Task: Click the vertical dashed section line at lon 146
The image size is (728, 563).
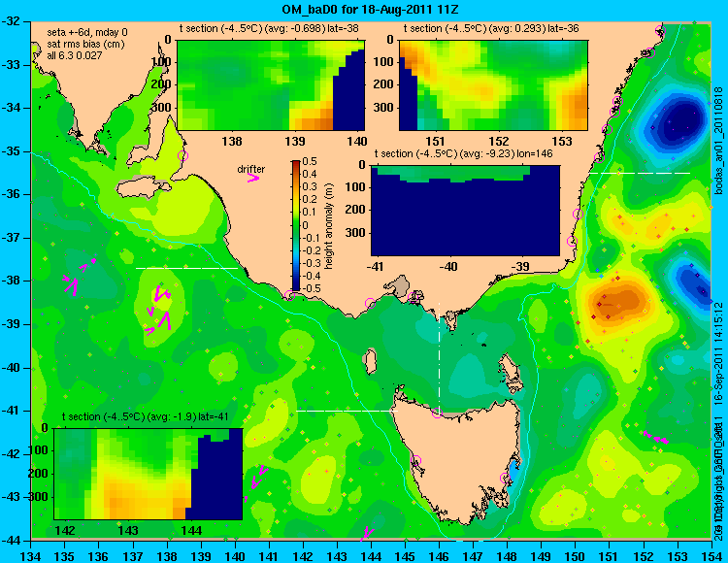Action: (439, 358)
